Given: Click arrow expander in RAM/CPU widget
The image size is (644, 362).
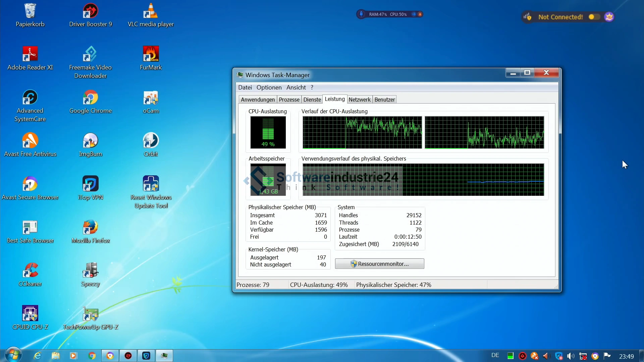Looking at the screenshot, I should click(x=414, y=14).
